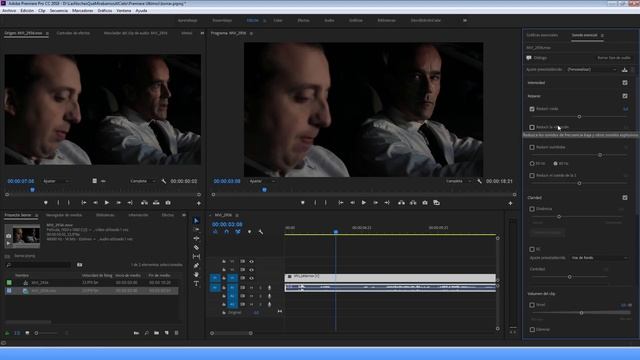Adjust the Reducir ruido slider
Viewport: 640px width, 360px height.
point(579,117)
